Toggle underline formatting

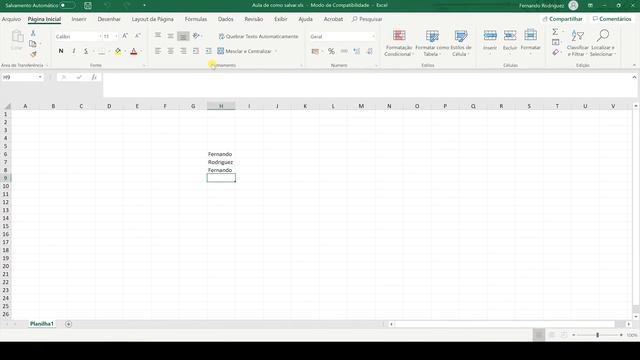pos(86,51)
